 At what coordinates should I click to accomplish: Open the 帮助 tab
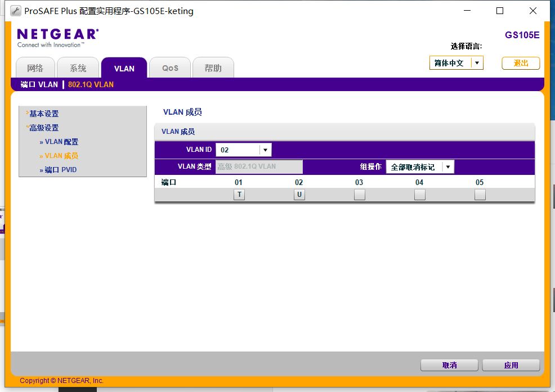click(213, 68)
